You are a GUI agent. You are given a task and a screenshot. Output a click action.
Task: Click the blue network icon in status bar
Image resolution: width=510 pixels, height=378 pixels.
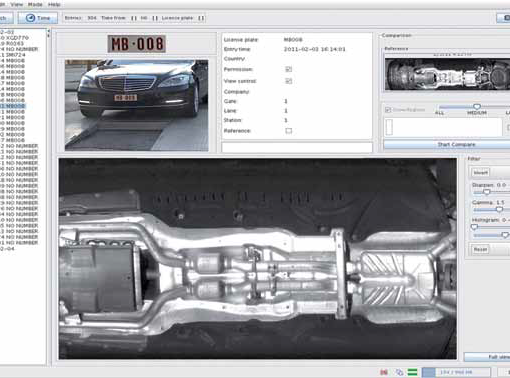tap(399, 372)
